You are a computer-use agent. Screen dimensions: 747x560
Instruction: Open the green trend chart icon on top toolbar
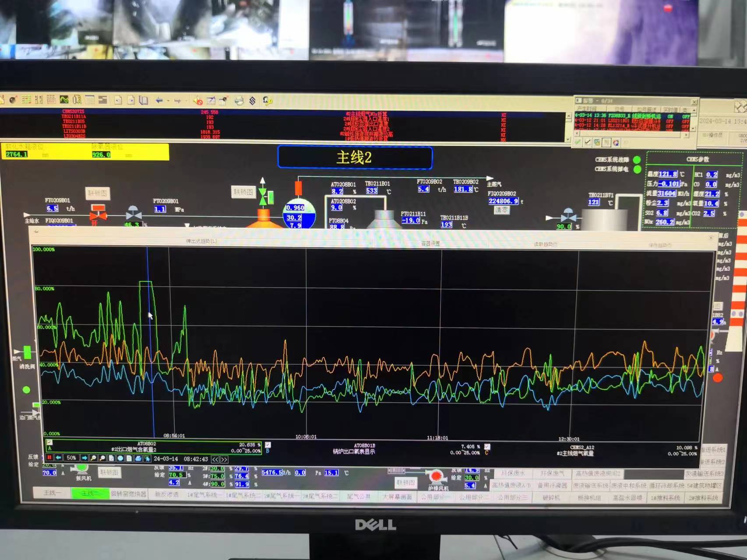pos(64,100)
